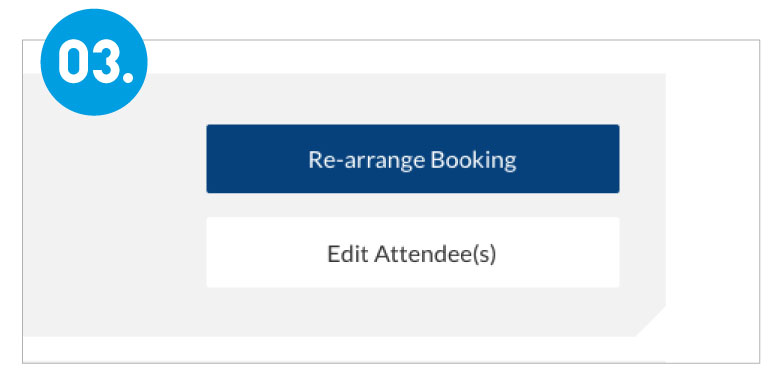Choose the white attendee button

click(413, 252)
